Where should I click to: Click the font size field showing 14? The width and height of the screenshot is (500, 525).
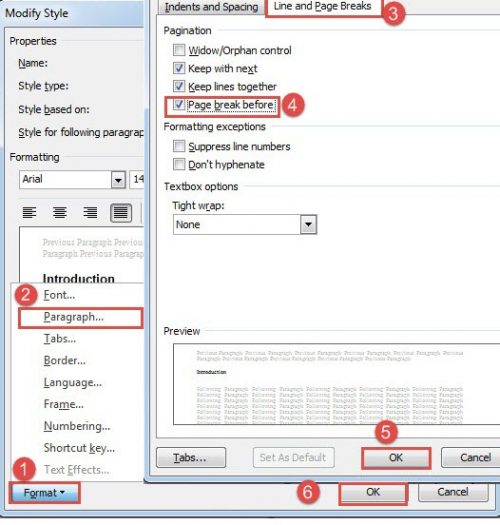click(137, 179)
